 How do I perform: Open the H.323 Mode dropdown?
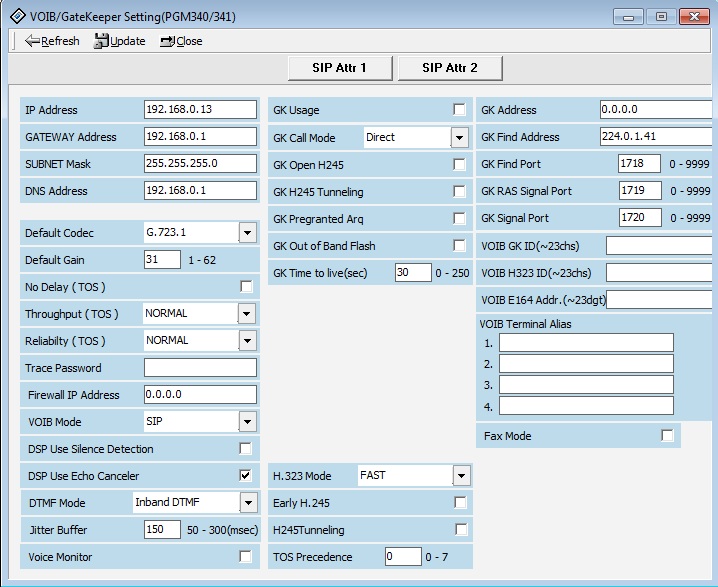tap(460, 476)
